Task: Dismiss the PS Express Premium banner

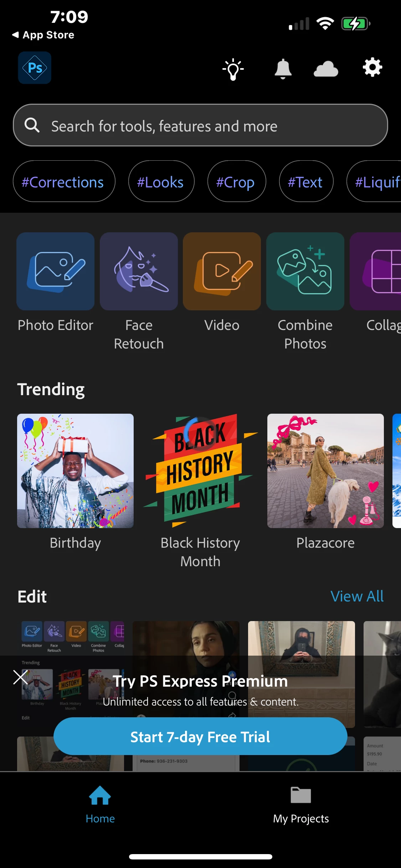Action: [x=20, y=677]
